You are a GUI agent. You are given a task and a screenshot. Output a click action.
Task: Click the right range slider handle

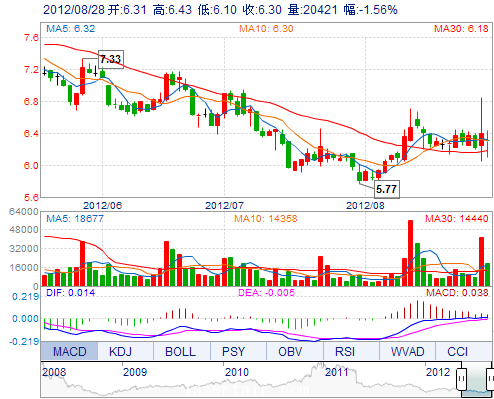(490, 379)
